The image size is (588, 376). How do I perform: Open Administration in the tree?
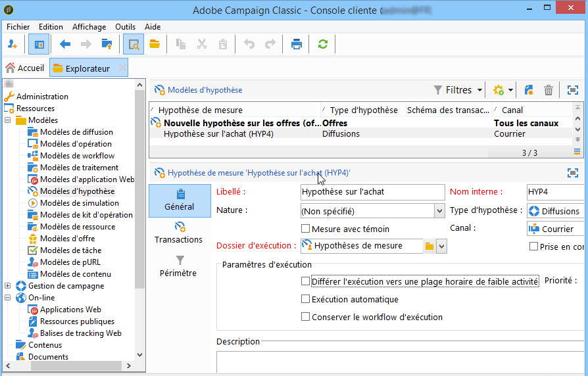pyautogui.click(x=42, y=97)
